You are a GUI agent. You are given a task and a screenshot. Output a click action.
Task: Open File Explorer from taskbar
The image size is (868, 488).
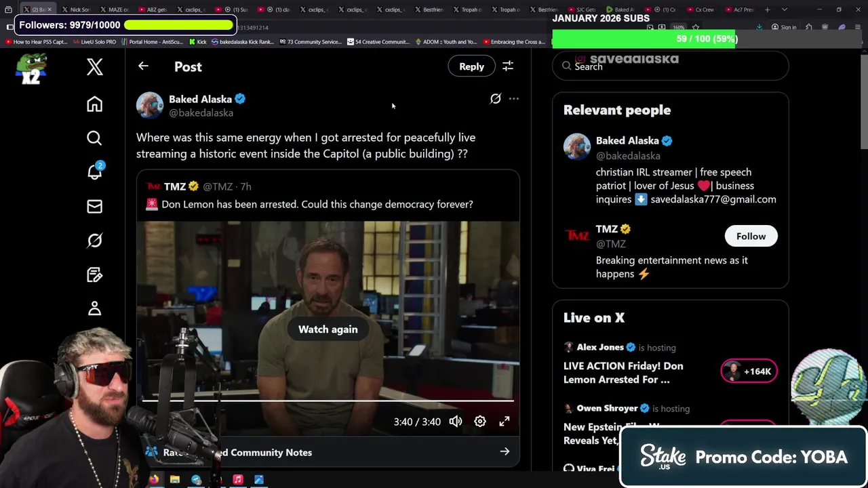coord(175,480)
